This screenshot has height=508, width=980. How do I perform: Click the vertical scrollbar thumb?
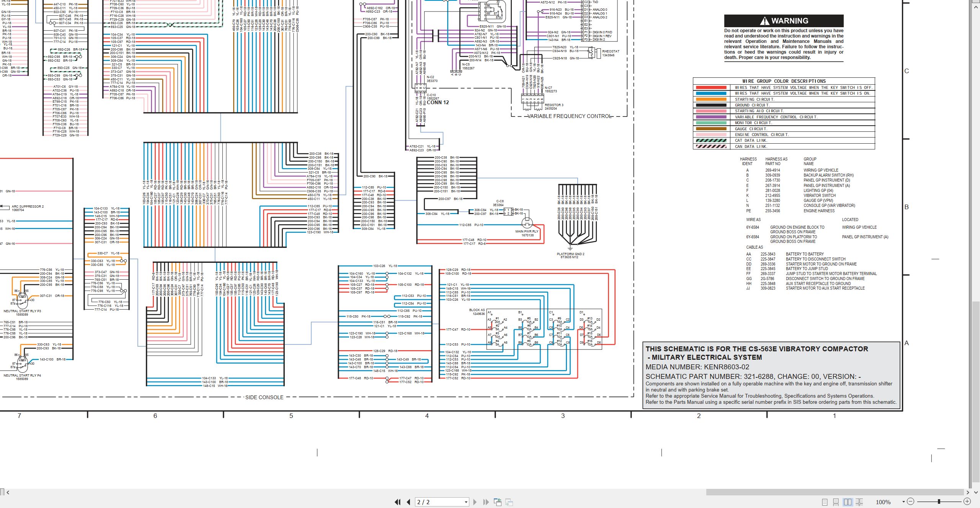pos(976,391)
